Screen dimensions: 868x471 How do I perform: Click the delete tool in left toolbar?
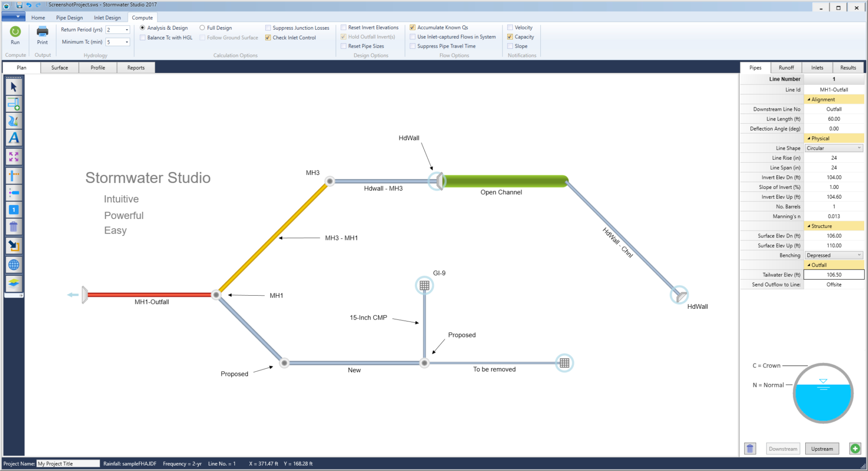coord(14,226)
